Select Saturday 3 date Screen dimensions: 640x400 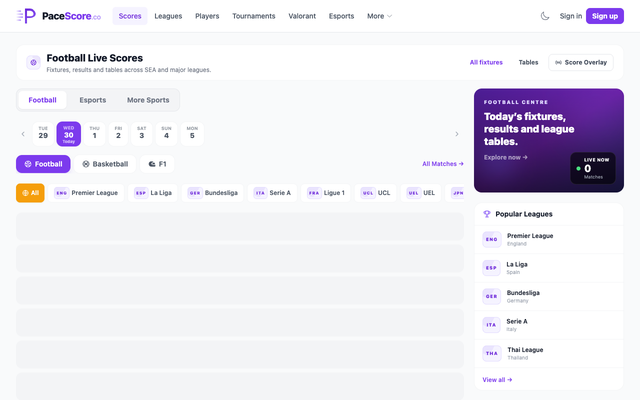click(142, 133)
